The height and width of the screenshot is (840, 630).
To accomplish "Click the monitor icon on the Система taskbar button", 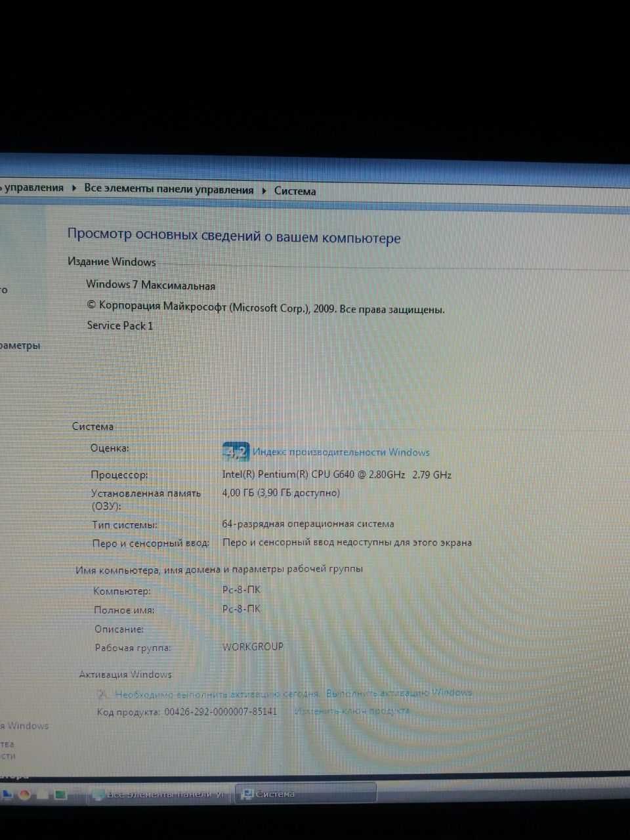I will (x=247, y=795).
